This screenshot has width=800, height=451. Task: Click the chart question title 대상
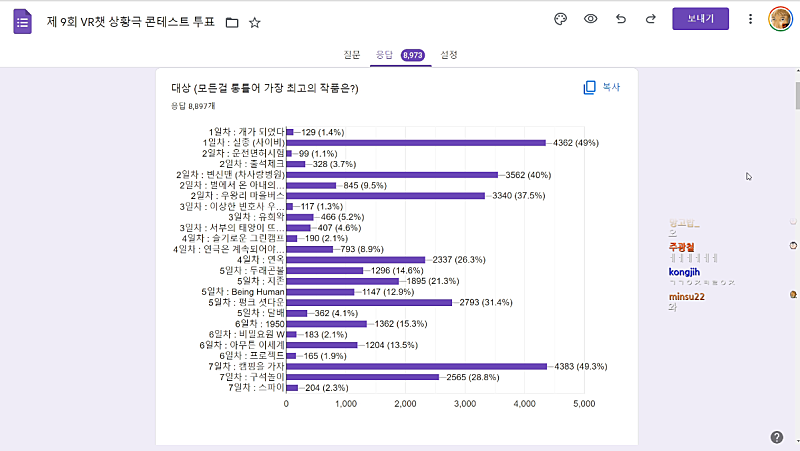(x=265, y=88)
